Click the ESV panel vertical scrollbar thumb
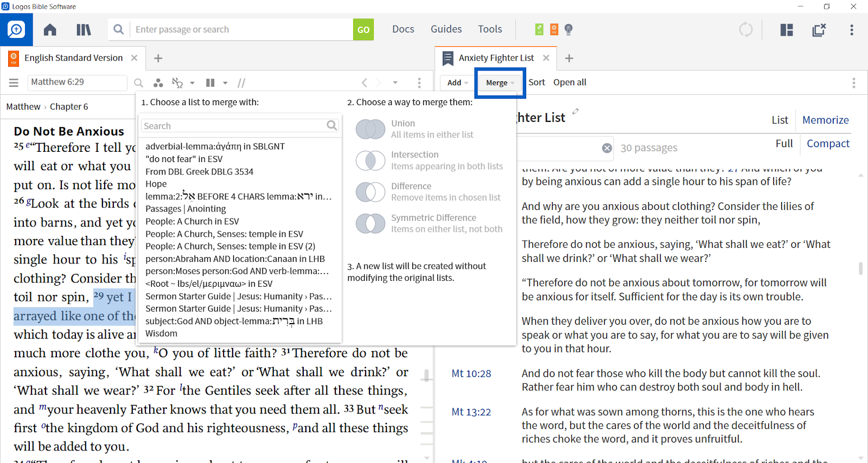The width and height of the screenshot is (868, 463). (x=427, y=375)
